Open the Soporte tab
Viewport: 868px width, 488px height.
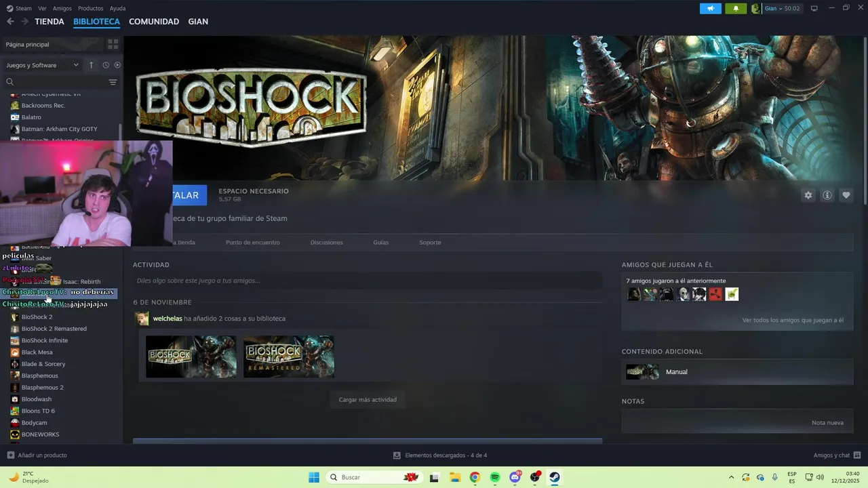click(x=430, y=243)
